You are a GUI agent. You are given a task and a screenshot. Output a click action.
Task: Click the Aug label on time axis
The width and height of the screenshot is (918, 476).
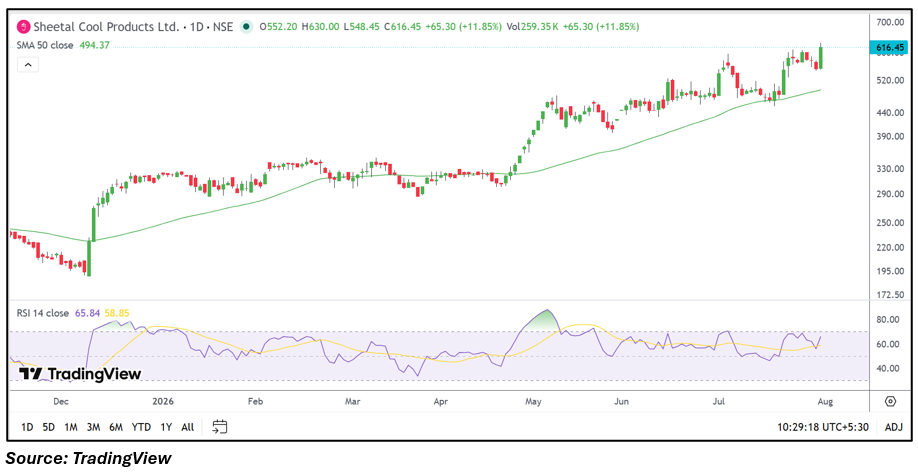(x=825, y=401)
